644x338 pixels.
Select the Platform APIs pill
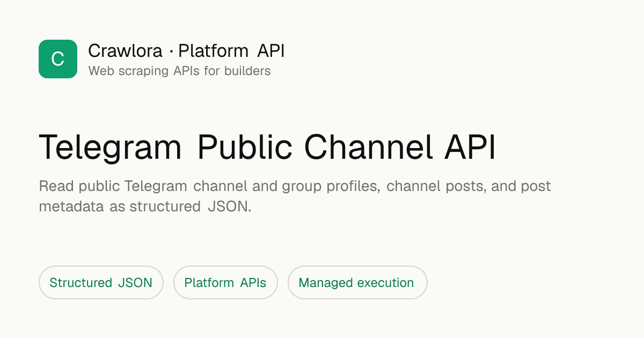click(x=225, y=282)
